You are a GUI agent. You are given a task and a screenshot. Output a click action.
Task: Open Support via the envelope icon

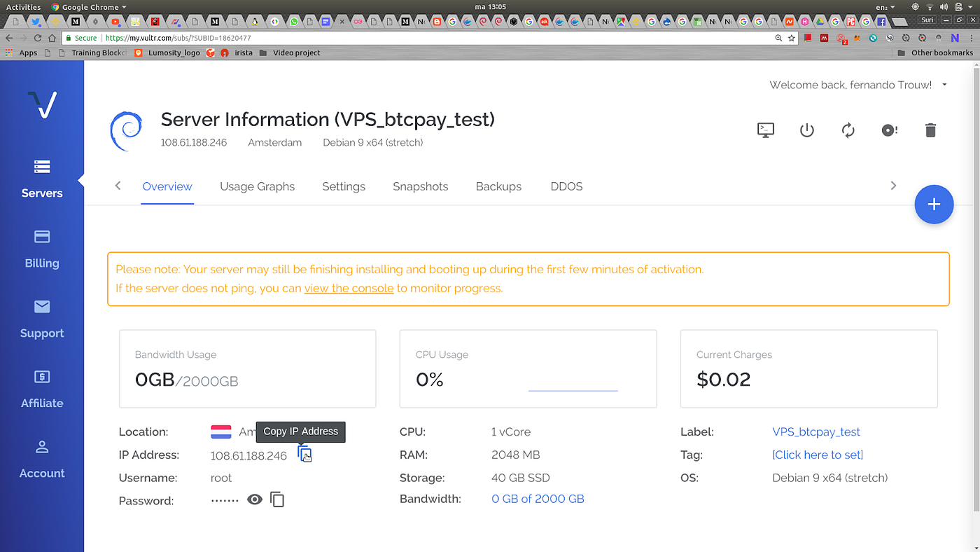[x=41, y=319]
